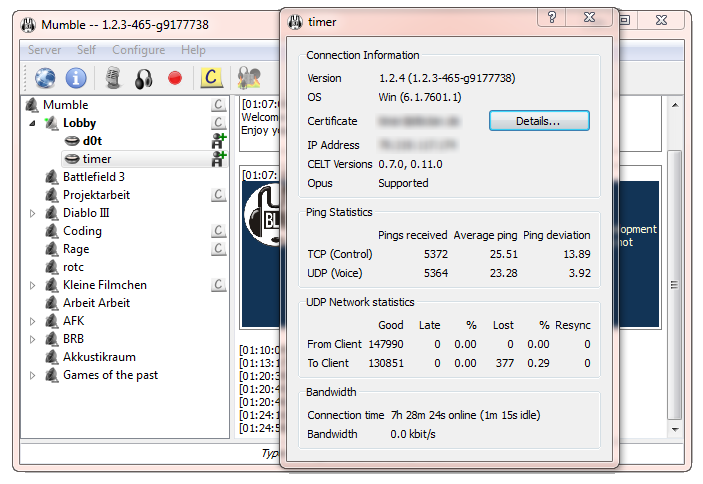
Task: Select the Battlefield 3 channel
Action: 94,177
